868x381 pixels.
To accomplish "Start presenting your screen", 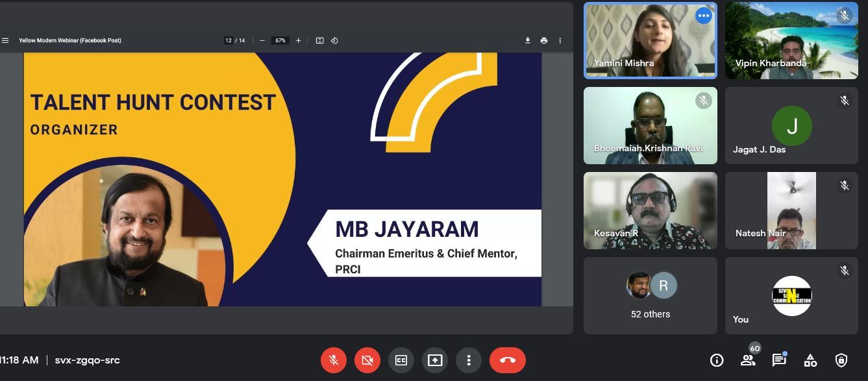I will [x=435, y=360].
